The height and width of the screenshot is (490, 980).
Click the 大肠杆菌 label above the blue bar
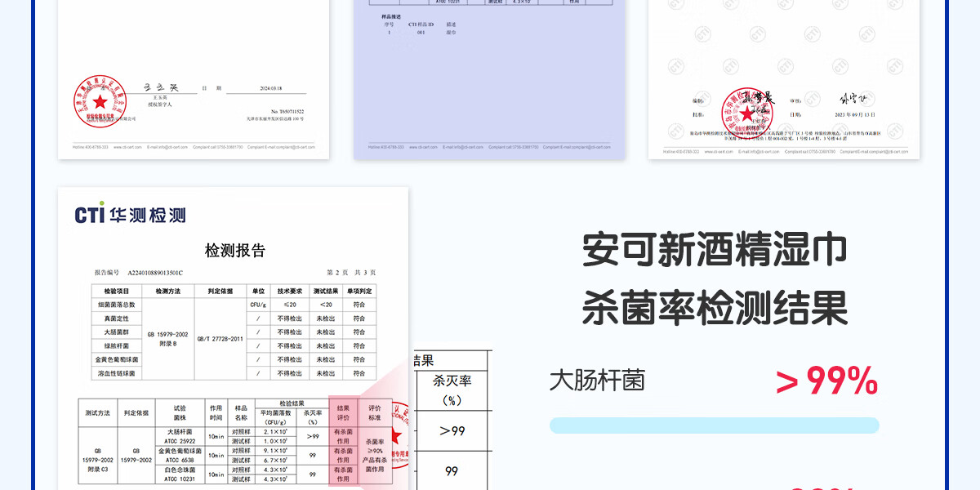[597, 381]
